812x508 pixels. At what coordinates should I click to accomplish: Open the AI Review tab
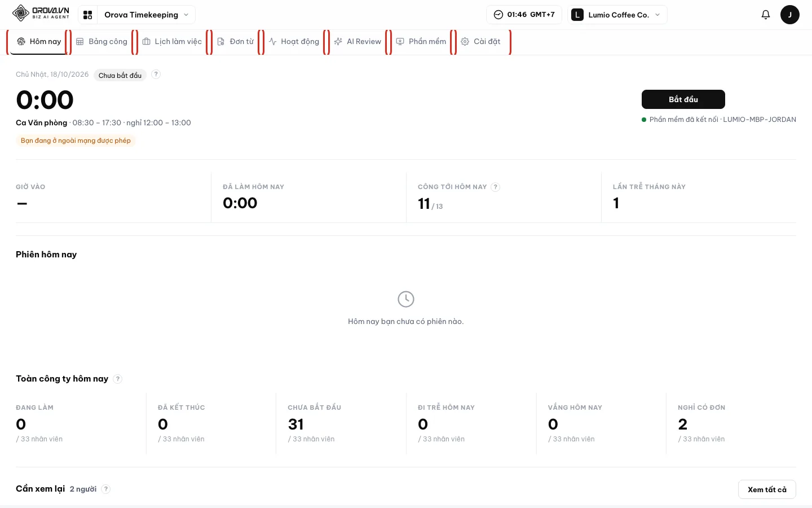point(358,42)
